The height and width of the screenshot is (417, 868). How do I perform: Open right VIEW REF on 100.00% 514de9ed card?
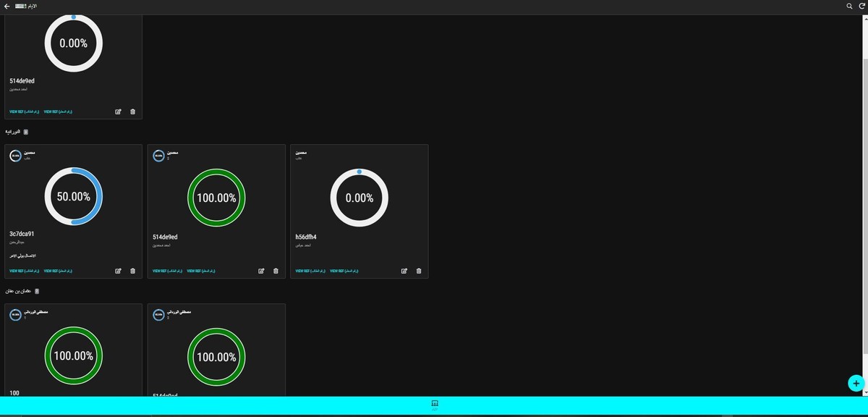(201, 271)
